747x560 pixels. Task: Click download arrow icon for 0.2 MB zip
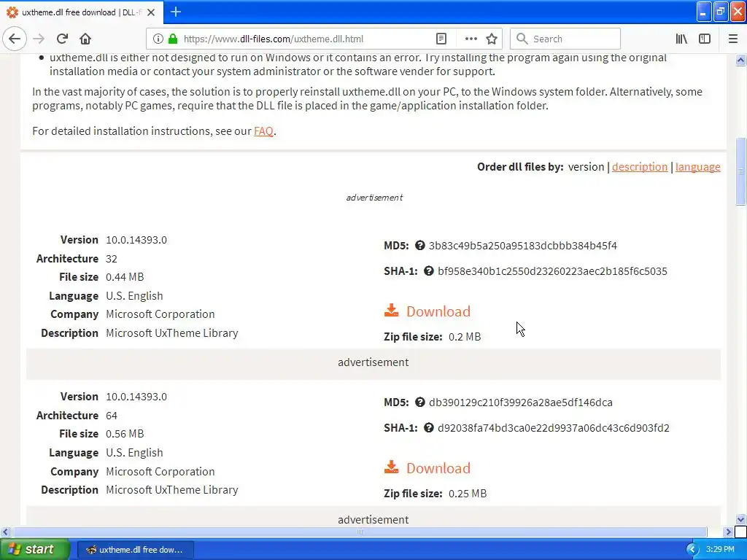point(391,311)
